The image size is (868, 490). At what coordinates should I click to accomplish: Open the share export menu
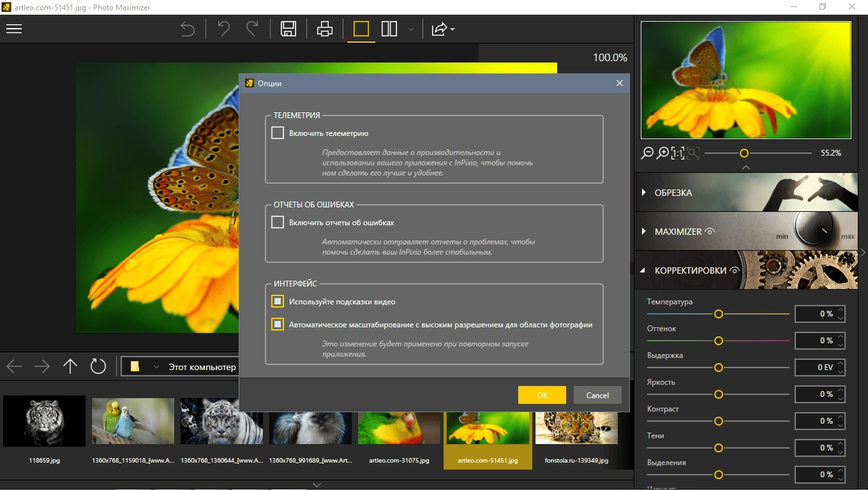(x=443, y=29)
